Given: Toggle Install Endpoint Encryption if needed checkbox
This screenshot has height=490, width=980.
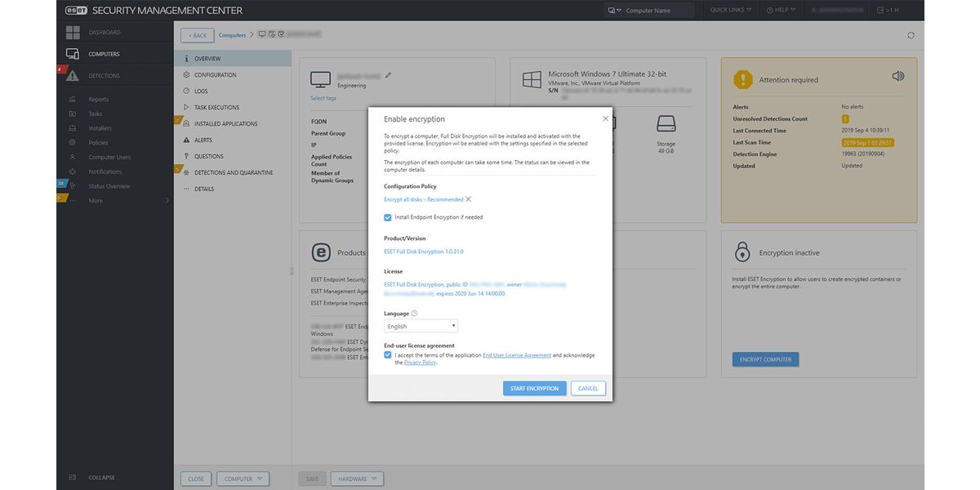Looking at the screenshot, I should click(x=388, y=217).
